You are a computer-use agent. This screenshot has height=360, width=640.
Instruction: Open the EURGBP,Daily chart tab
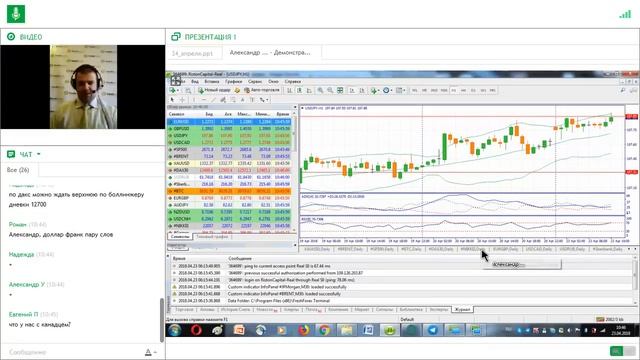(x=505, y=249)
